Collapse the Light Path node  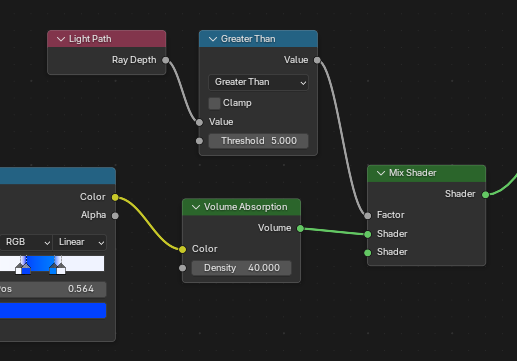[x=61, y=39]
